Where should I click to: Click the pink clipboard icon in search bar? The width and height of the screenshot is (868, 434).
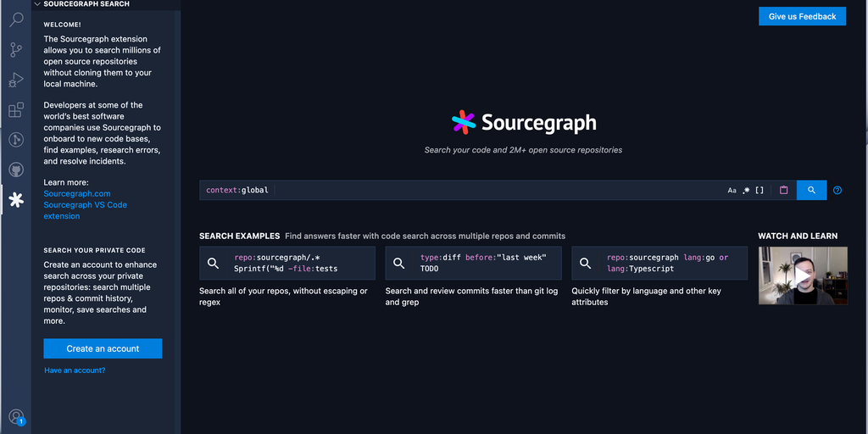coord(783,191)
